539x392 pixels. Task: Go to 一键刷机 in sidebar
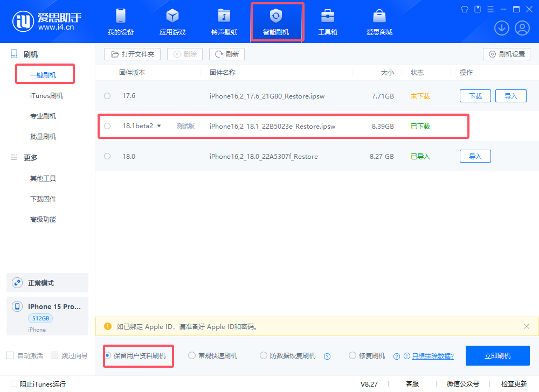[43, 75]
